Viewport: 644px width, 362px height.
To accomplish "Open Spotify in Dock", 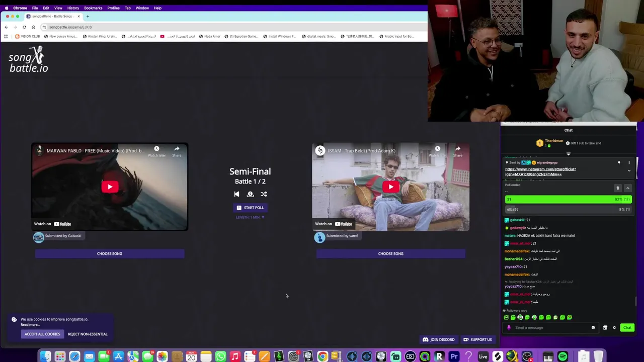I will click(x=562, y=356).
